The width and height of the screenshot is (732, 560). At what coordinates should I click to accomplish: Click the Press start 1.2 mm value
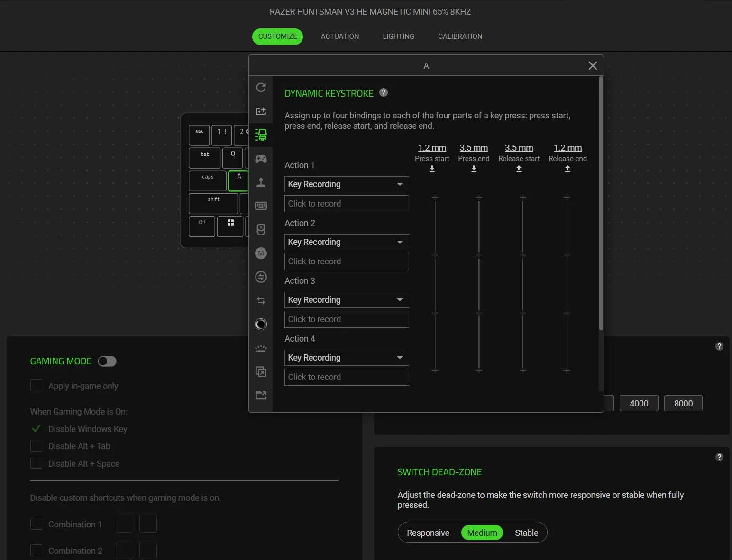(432, 148)
